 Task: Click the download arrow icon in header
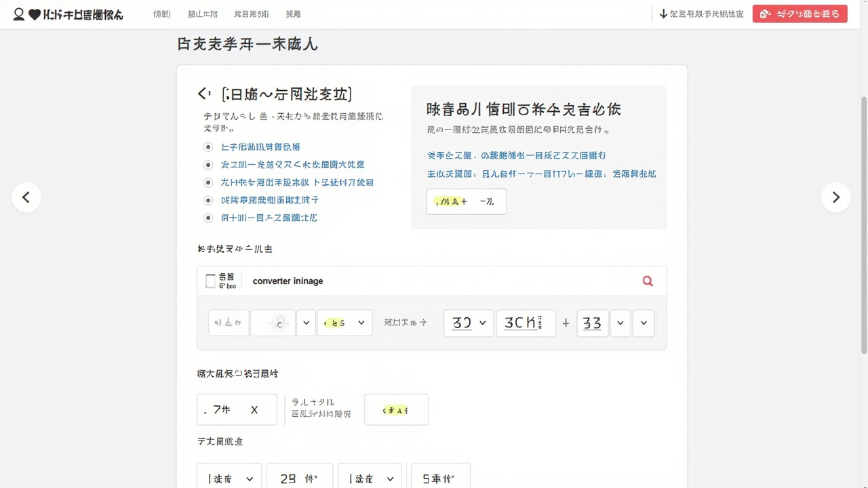pos(663,14)
